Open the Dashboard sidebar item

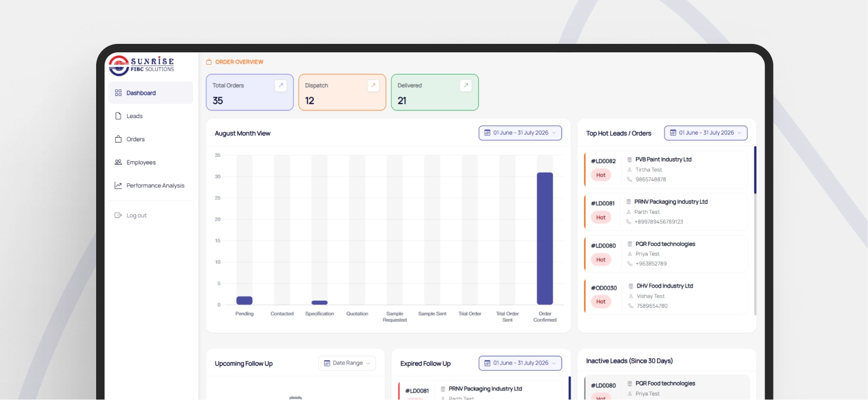(x=151, y=93)
